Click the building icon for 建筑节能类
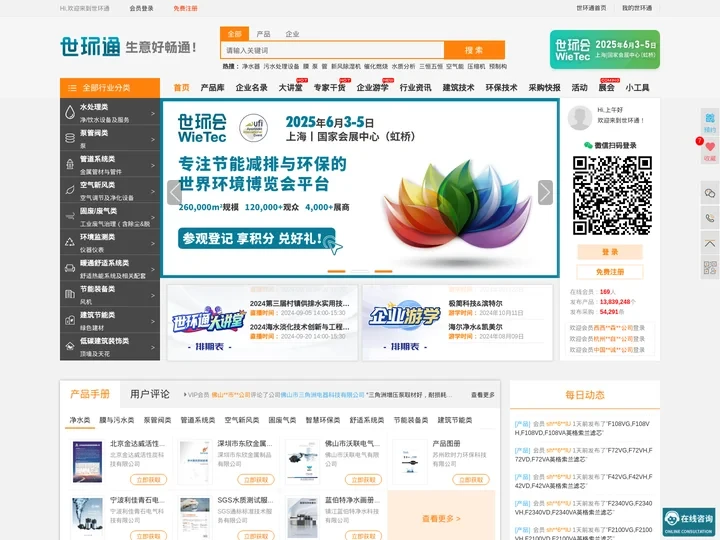The width and height of the screenshot is (720, 540). tap(70, 320)
